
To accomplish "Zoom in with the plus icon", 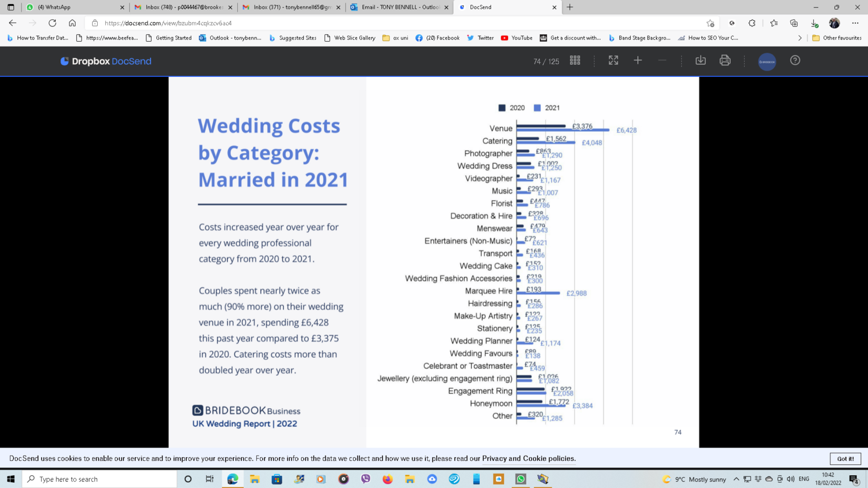I will coord(638,61).
